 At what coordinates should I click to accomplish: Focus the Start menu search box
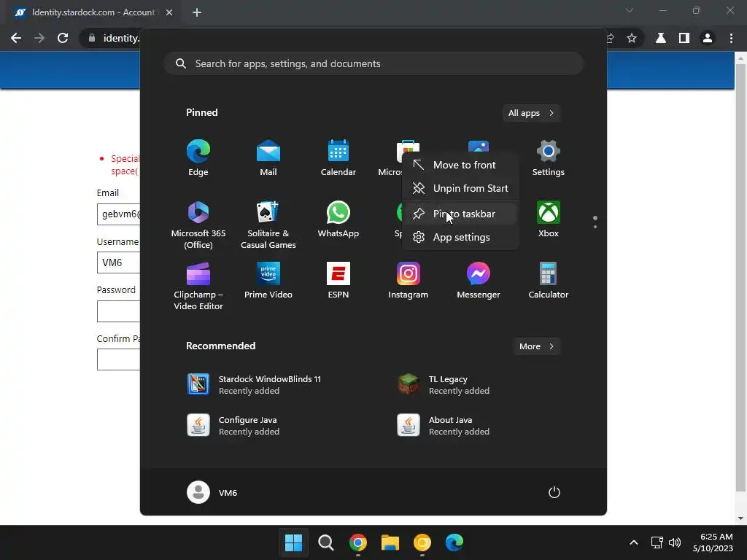click(373, 64)
